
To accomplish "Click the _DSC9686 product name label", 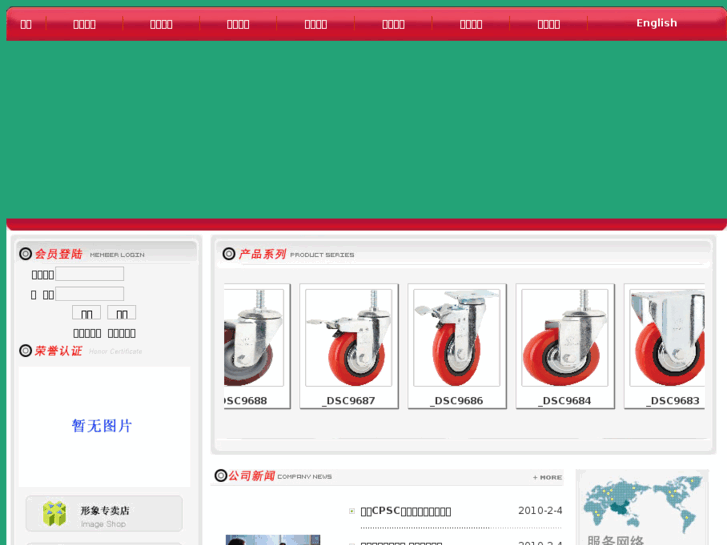I will pyautogui.click(x=457, y=401).
